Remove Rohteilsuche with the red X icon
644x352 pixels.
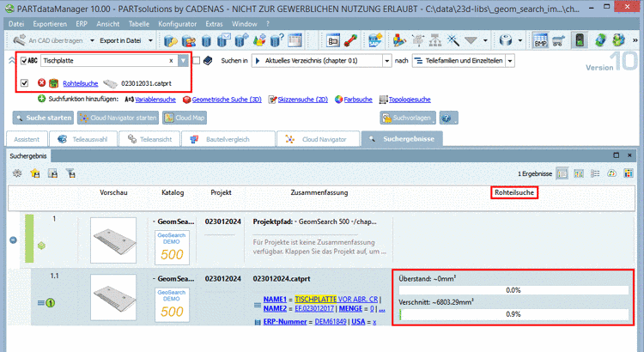coord(41,83)
